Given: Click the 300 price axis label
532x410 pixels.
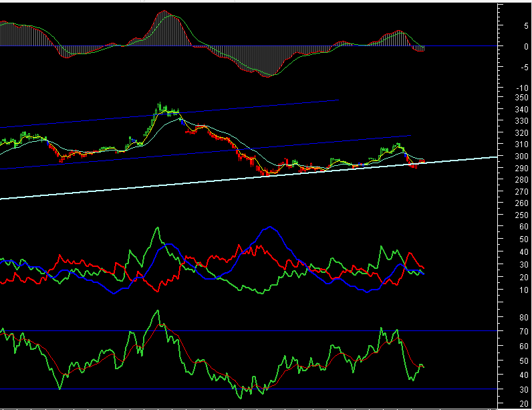Looking at the screenshot, I should [521, 156].
